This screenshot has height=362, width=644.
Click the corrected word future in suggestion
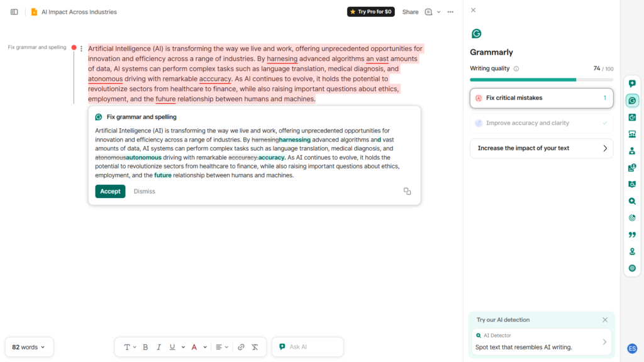point(163,175)
